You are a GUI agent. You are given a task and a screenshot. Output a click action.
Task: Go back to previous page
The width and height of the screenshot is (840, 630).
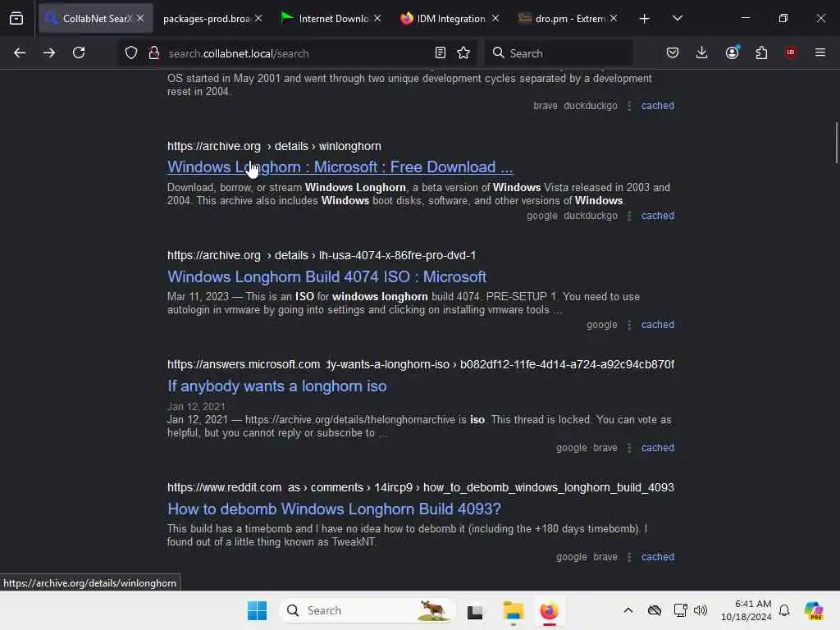point(20,53)
